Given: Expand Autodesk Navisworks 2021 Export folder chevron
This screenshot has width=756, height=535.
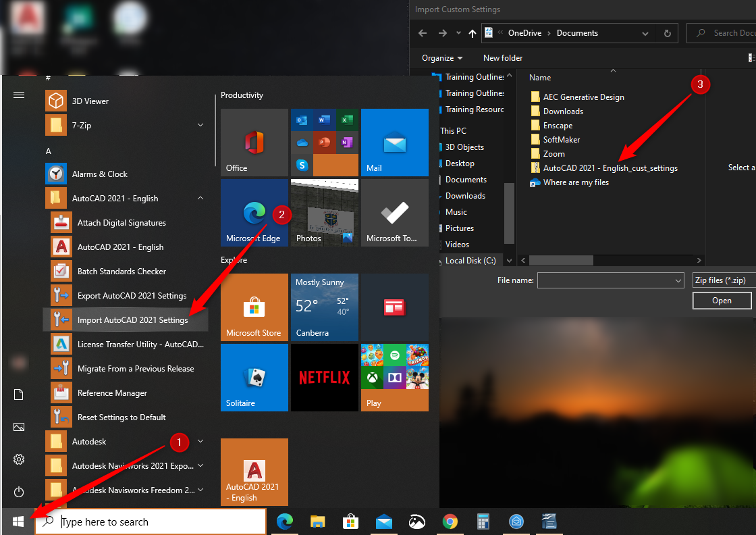Looking at the screenshot, I should point(200,465).
